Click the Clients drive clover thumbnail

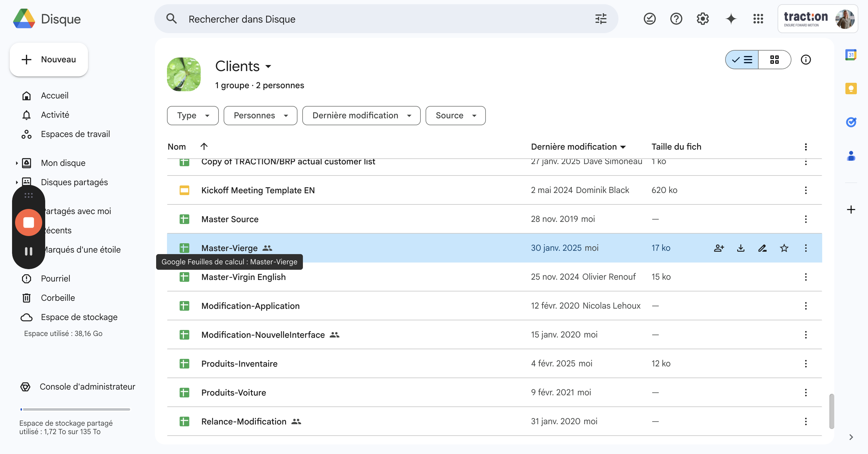point(184,74)
